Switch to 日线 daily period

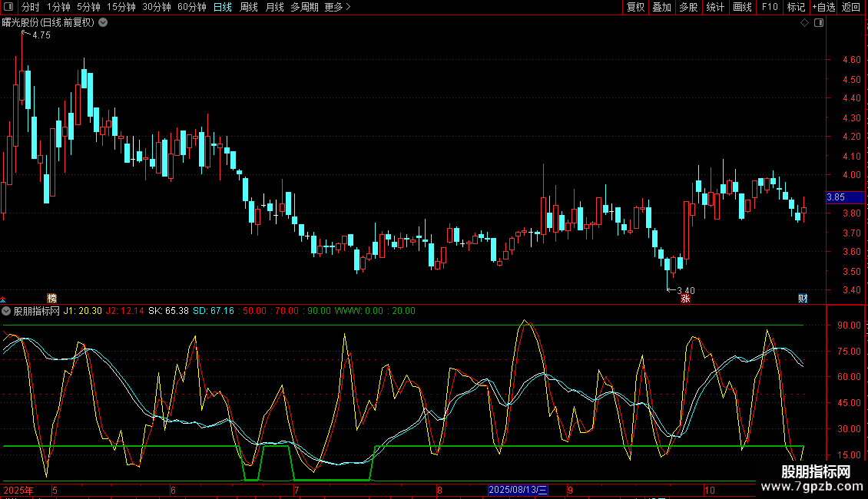(x=223, y=7)
